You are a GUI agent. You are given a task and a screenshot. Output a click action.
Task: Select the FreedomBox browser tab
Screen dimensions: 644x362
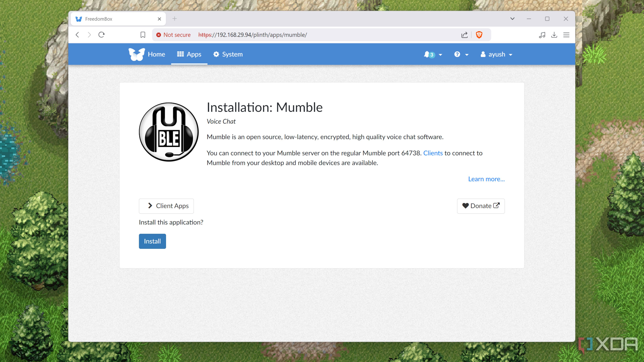[x=118, y=19]
